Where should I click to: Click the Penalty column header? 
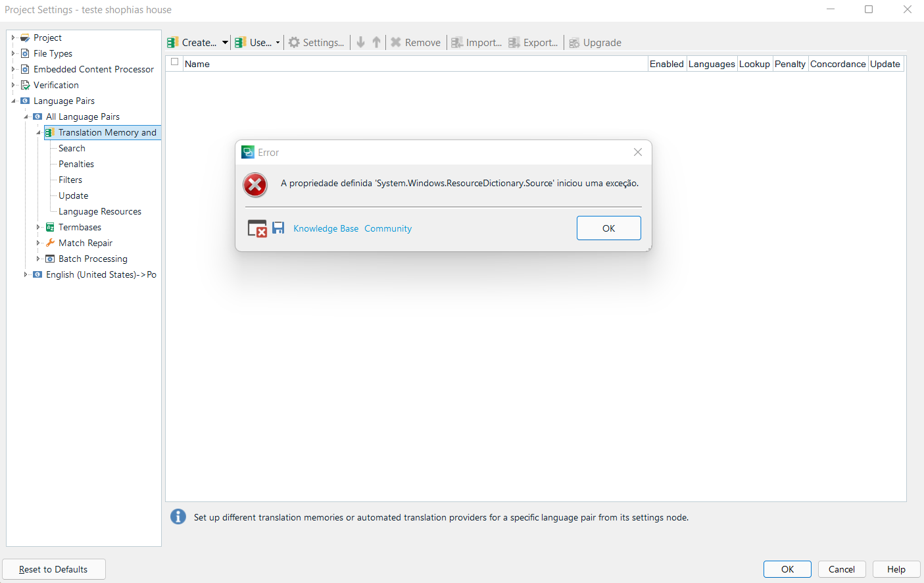coord(790,64)
